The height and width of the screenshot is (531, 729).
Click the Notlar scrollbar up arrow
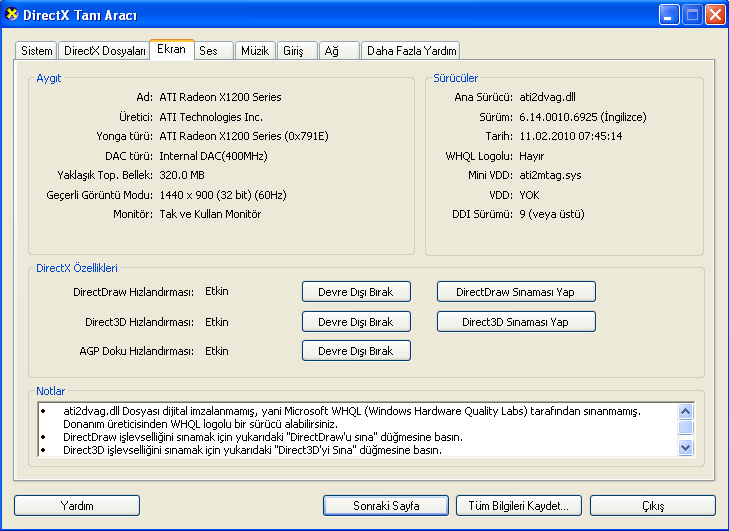coord(686,411)
